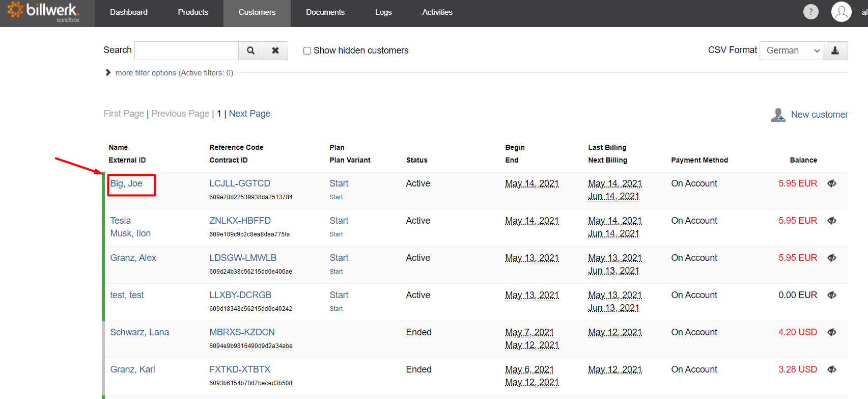
Task: Go to Next Page link
Action: tap(249, 114)
